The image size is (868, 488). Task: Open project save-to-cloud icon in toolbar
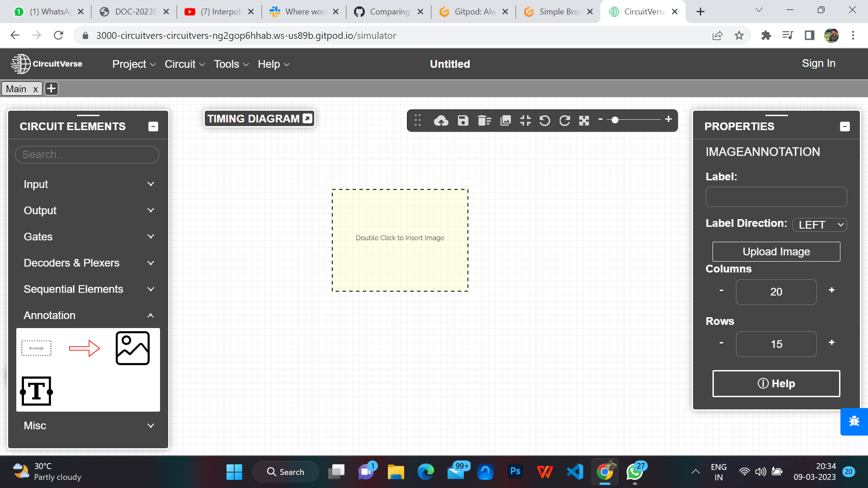pyautogui.click(x=441, y=121)
